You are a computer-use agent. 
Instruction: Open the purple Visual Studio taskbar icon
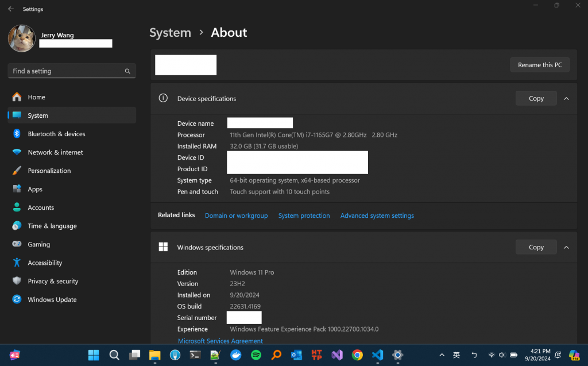tap(337, 355)
